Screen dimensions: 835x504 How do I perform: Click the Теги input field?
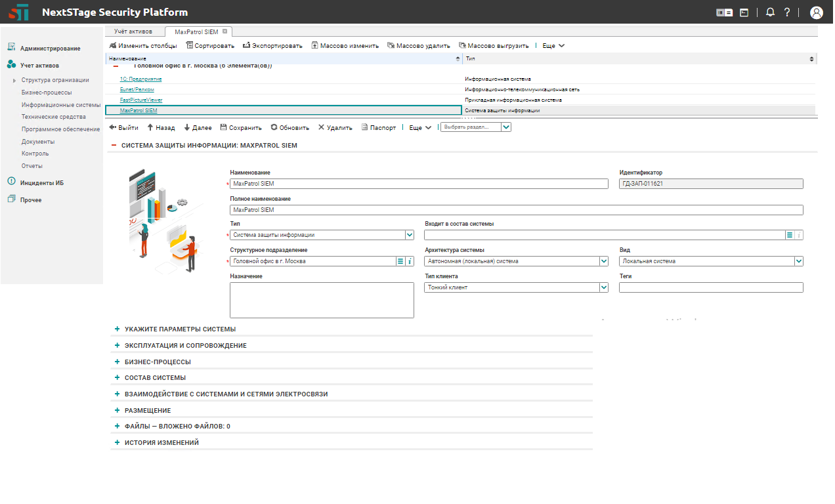(x=710, y=287)
